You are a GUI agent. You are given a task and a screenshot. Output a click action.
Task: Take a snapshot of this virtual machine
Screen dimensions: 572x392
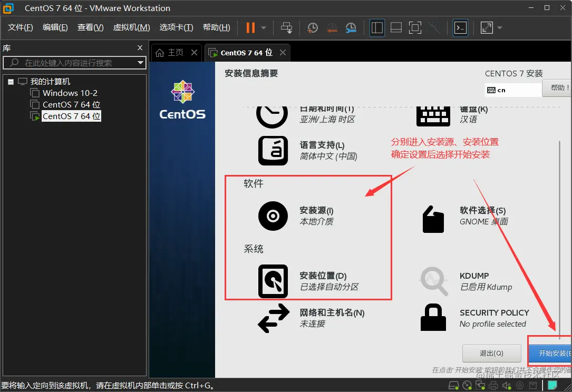tap(312, 28)
